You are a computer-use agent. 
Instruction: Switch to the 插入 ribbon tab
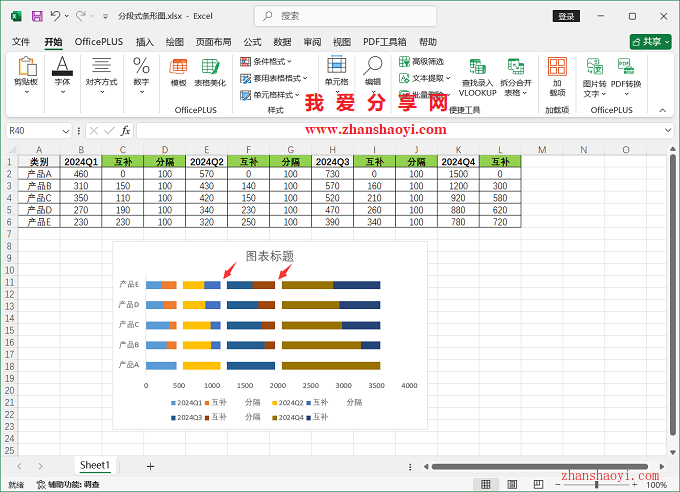click(145, 42)
